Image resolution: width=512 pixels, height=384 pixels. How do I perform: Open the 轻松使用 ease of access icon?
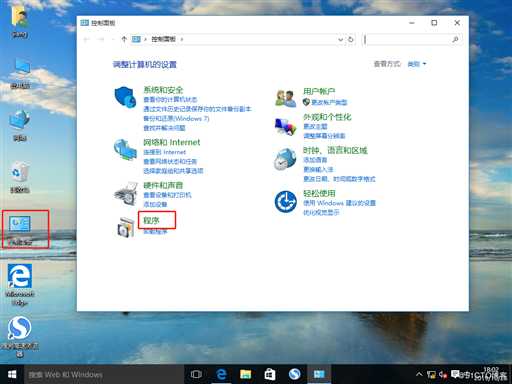(286, 201)
